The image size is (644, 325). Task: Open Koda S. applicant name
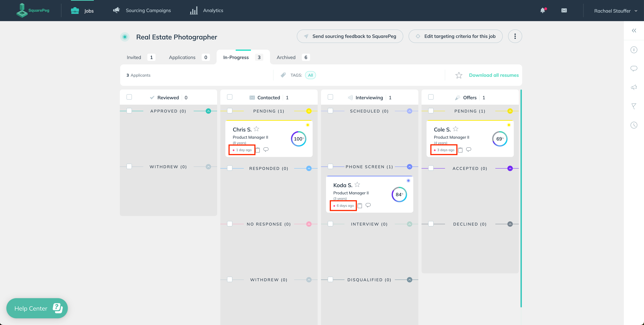(x=343, y=185)
